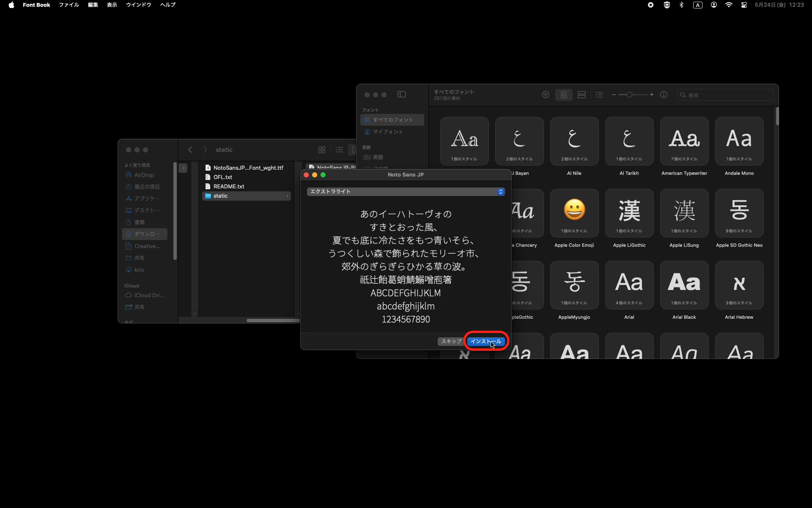Click the screen recording icon in menu bar
The image size is (812, 508).
tap(650, 5)
